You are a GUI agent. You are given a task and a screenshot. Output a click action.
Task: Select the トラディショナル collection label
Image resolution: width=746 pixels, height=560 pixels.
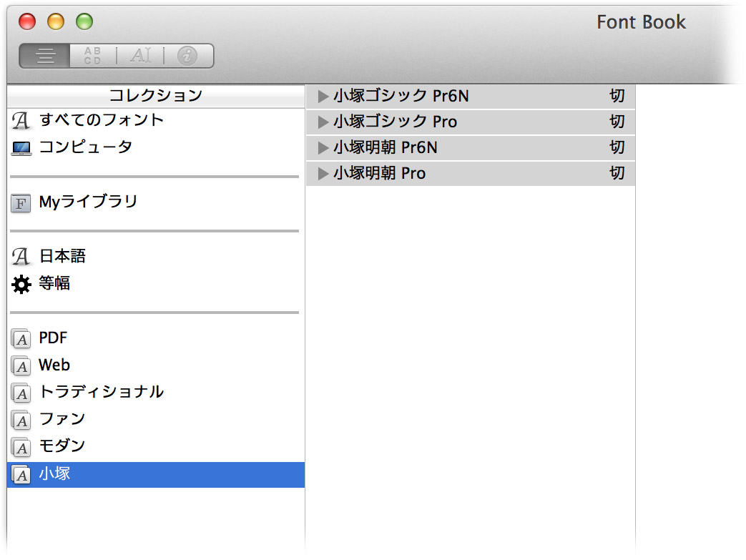[102, 392]
